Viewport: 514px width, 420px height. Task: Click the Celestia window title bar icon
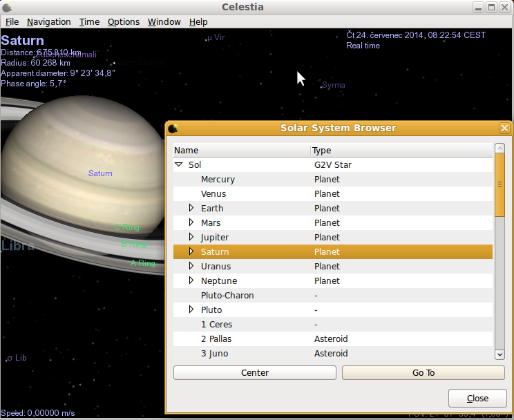[7, 7]
